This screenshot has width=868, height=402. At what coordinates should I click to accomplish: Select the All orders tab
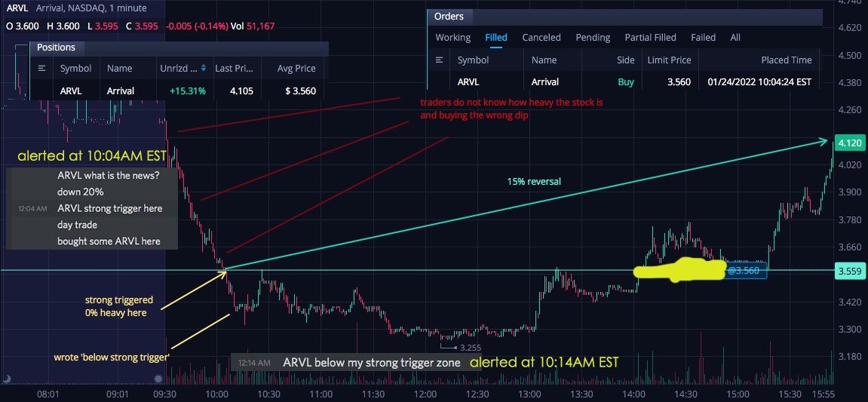(735, 38)
